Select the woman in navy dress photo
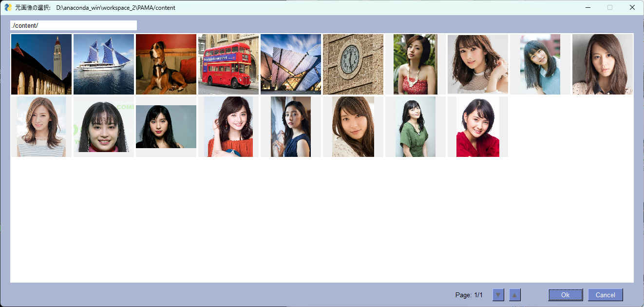The height and width of the screenshot is (307, 644). (x=291, y=127)
